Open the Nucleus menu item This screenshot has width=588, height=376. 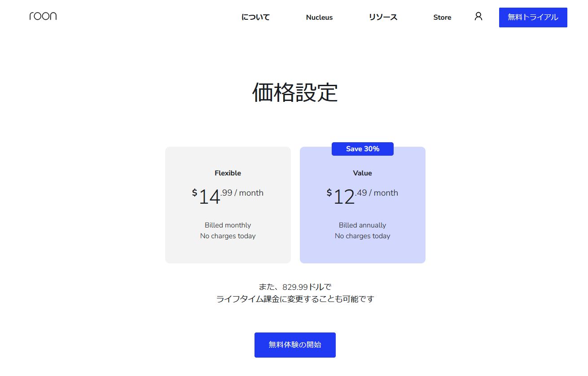pyautogui.click(x=320, y=17)
